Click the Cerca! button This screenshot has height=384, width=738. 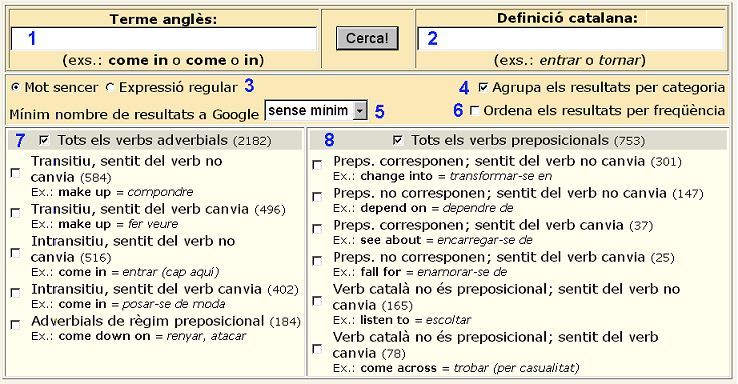(367, 38)
